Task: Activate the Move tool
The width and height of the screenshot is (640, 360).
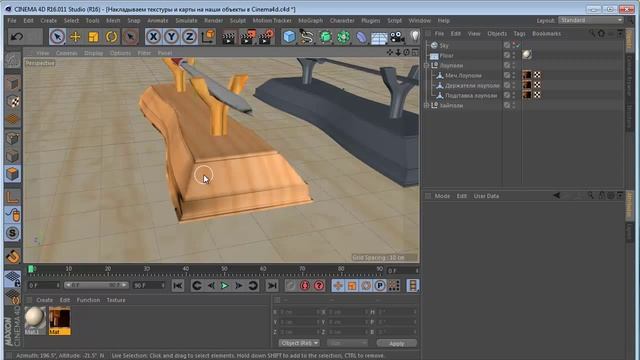Action: click(75, 37)
